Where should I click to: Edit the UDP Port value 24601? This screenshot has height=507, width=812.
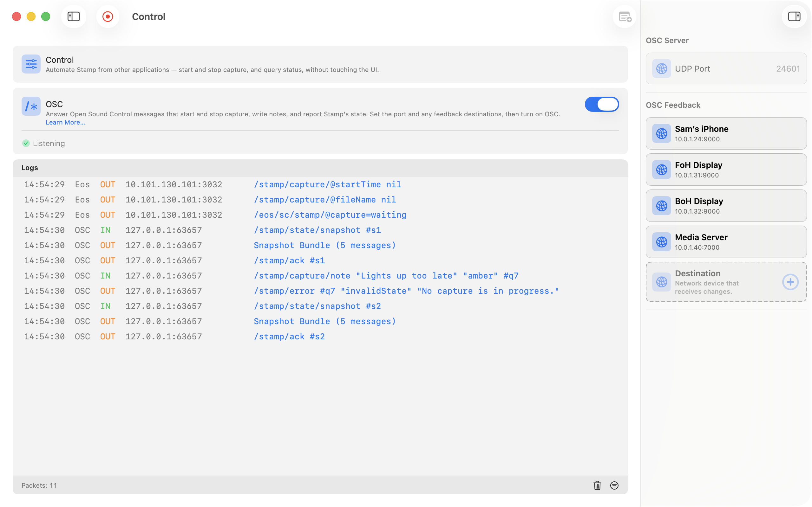(x=788, y=69)
